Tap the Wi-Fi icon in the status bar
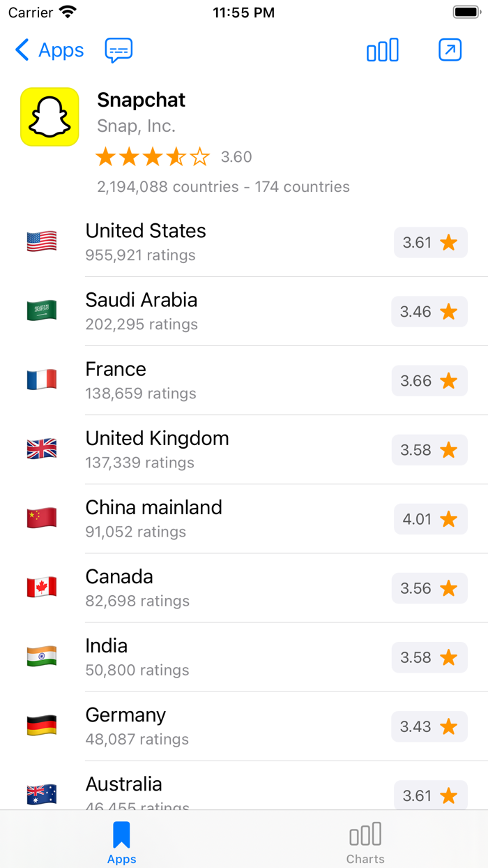Screen dimensions: 488x868 pyautogui.click(x=68, y=12)
